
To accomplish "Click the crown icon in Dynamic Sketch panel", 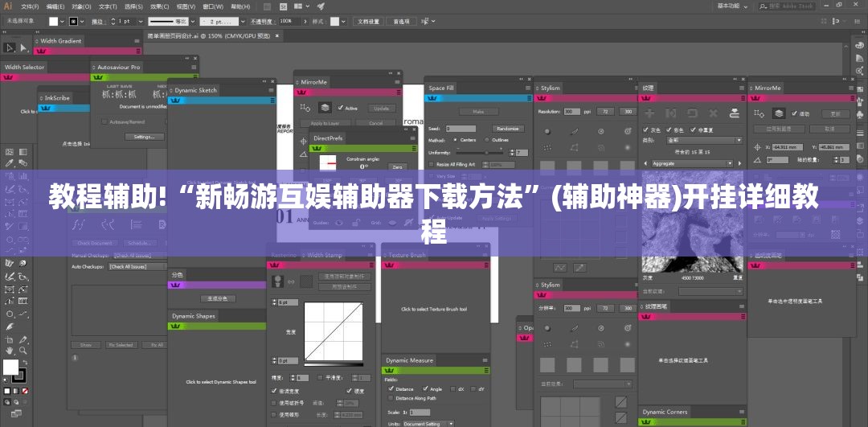I will 175,101.
